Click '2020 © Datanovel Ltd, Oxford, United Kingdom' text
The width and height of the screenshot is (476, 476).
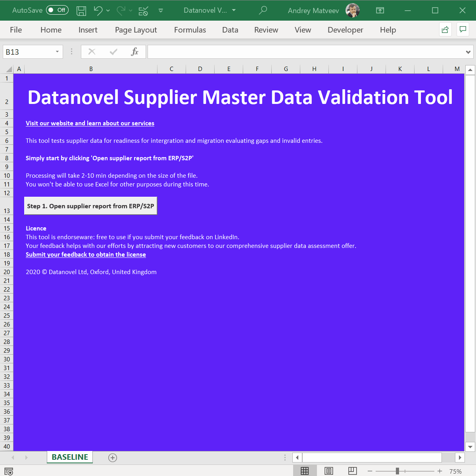[x=91, y=272]
